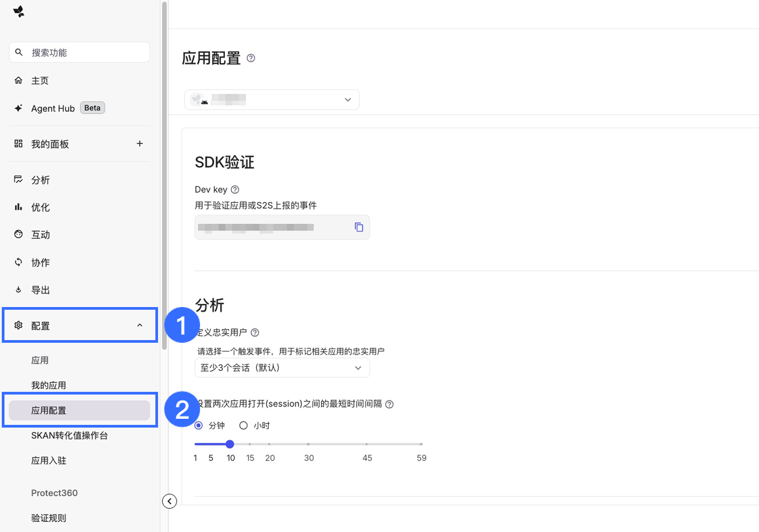This screenshot has height=532, width=759.
Task: Open the 至少3个会话（默认） dropdown
Action: [x=282, y=368]
